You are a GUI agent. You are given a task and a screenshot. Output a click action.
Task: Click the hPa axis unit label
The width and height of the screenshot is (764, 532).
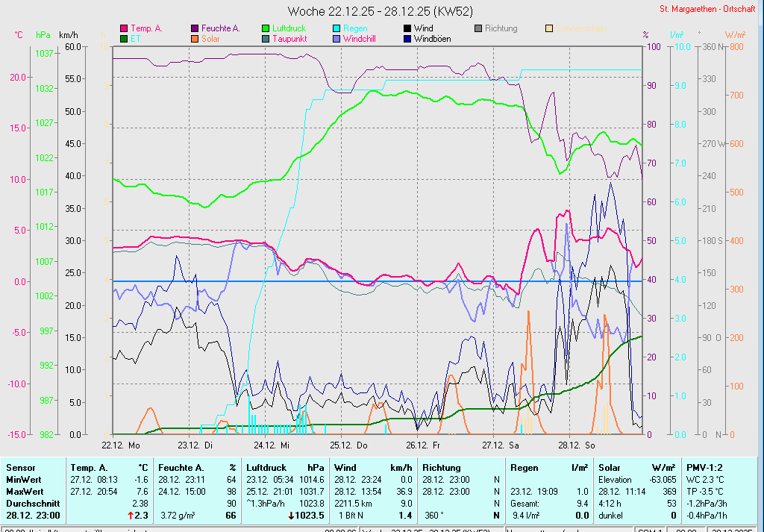click(43, 35)
